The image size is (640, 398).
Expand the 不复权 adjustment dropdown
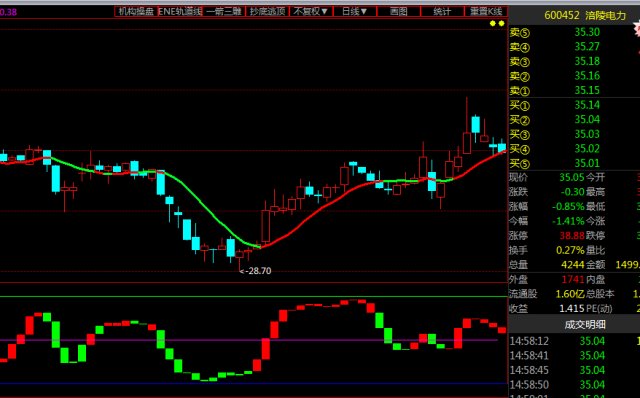coord(311,11)
